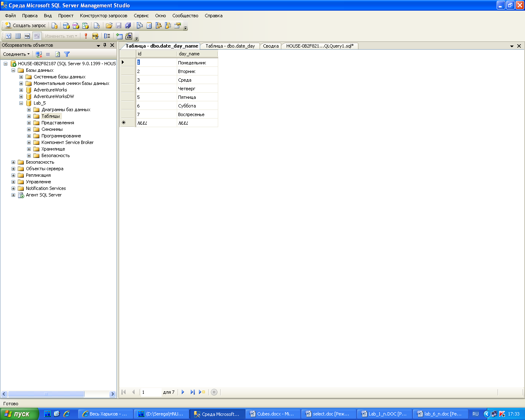The width and height of the screenshot is (525, 420).
Task: Click the Database Engine query icon
Action: click(x=55, y=25)
